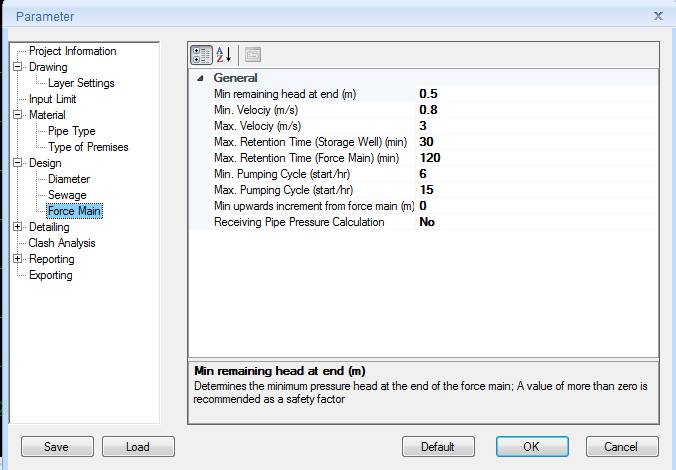676x470 pixels.
Task: Edit Max. Velociy value 3
Action: point(537,125)
